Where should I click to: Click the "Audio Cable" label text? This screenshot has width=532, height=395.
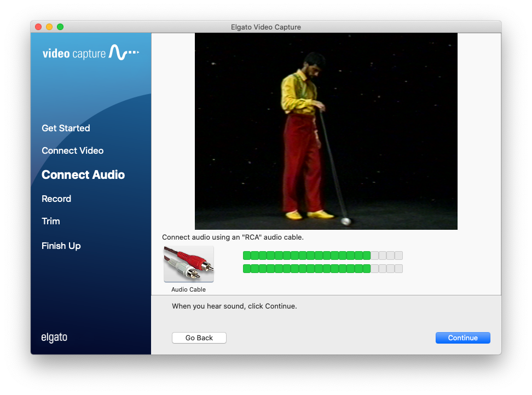point(188,289)
